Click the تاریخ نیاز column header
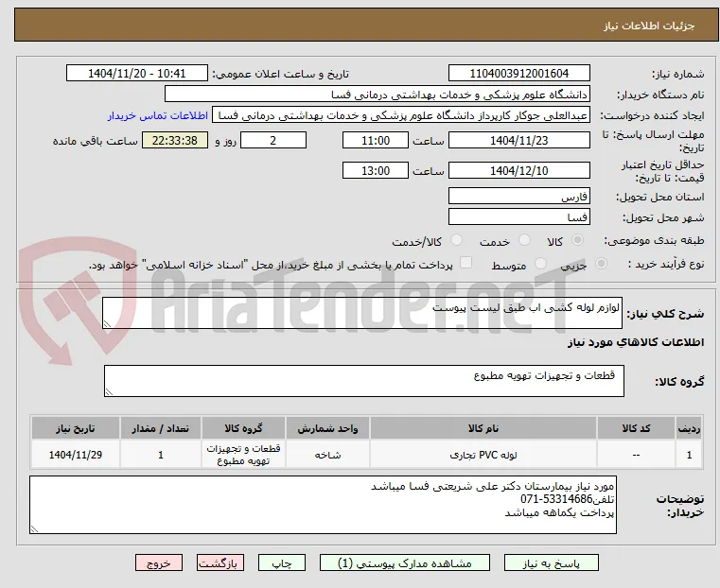The image size is (720, 588). (x=76, y=428)
